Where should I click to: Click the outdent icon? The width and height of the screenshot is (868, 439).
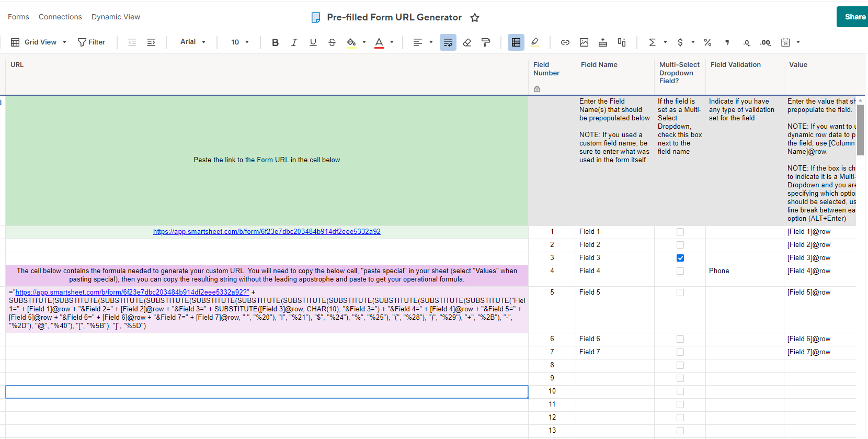(x=132, y=42)
